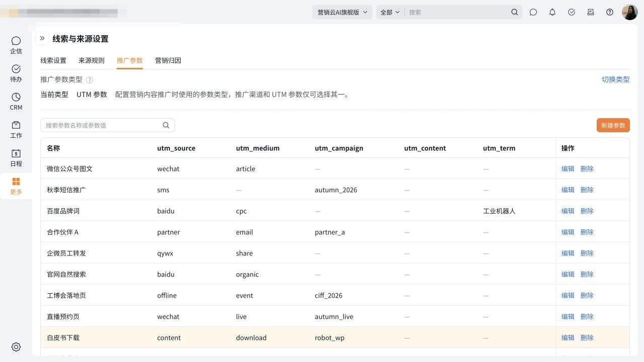Delete the 合作伙伴 A row

coord(587,232)
